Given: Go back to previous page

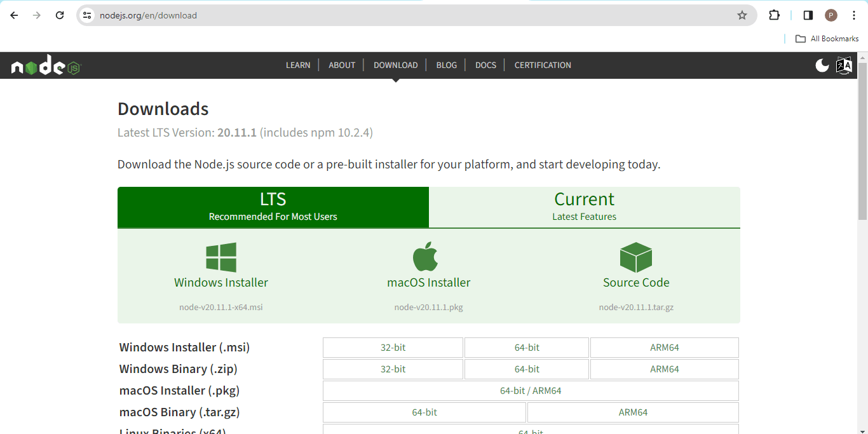Looking at the screenshot, I should 14,15.
